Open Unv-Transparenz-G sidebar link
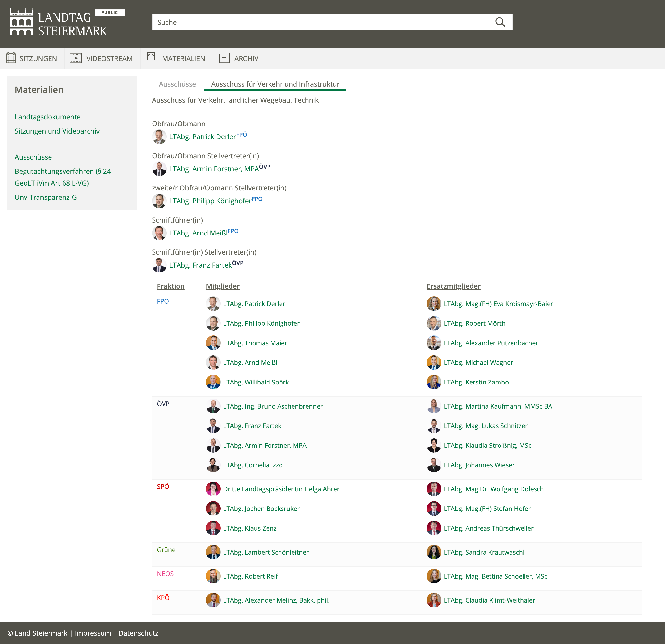Viewport: 665px width, 644px height. click(x=45, y=197)
